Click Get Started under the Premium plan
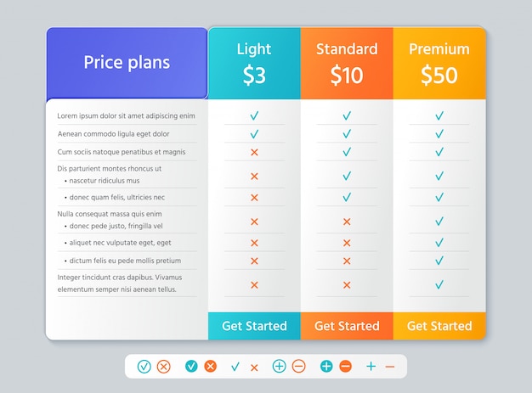The image size is (532, 393). [x=439, y=326]
